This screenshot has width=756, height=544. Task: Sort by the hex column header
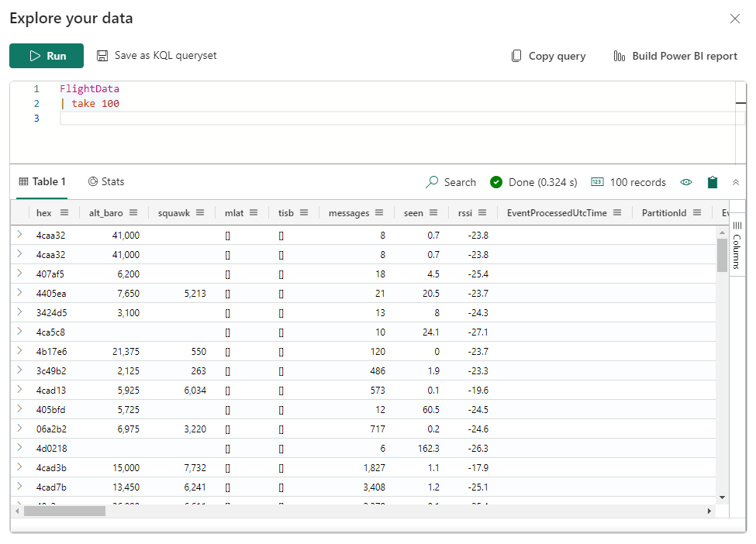(x=44, y=213)
